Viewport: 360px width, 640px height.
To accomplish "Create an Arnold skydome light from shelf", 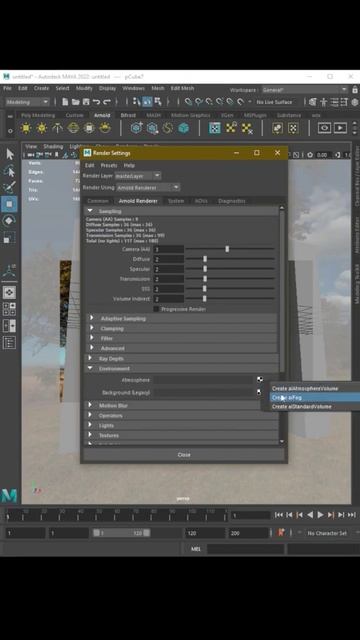I will (x=73, y=128).
